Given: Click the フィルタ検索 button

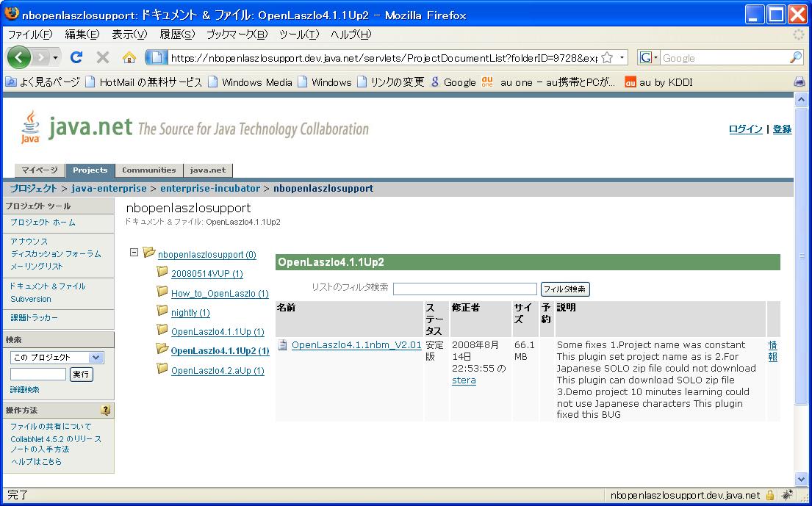Looking at the screenshot, I should coord(565,289).
